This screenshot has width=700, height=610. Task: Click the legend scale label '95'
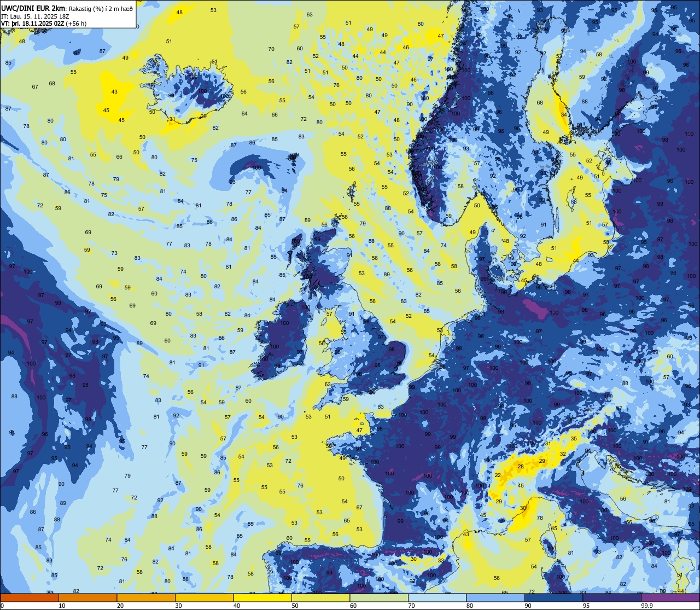[x=586, y=606]
